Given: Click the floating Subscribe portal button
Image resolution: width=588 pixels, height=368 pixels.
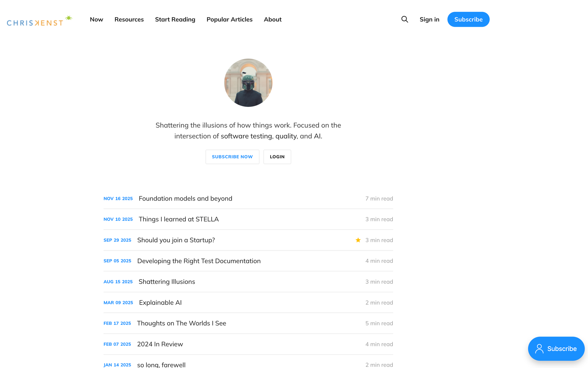Looking at the screenshot, I should click(556, 349).
